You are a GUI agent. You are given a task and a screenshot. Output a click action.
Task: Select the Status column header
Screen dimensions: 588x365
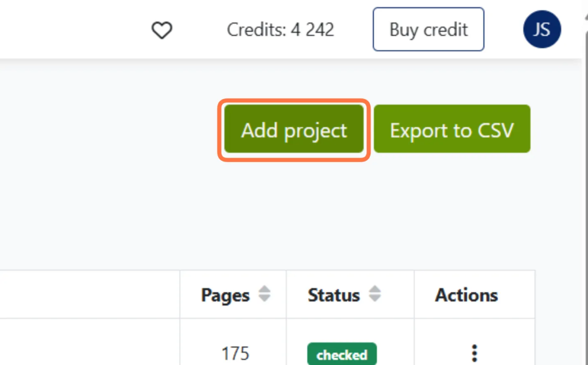[350, 294]
